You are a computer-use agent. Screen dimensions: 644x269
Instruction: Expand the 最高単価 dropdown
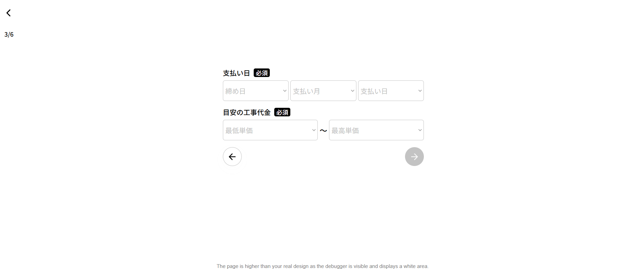(376, 130)
